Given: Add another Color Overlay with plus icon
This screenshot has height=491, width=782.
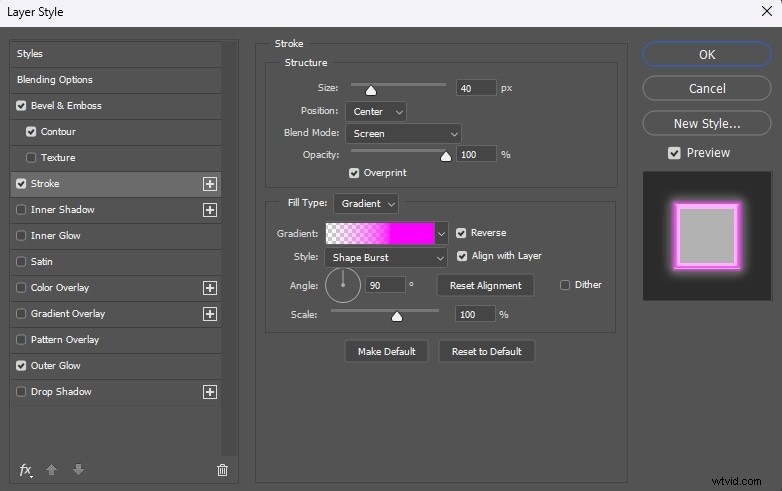Looking at the screenshot, I should (210, 288).
